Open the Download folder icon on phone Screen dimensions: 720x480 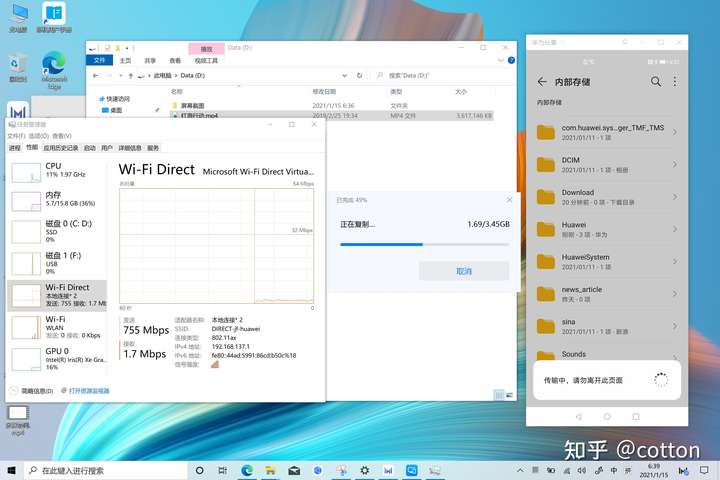546,197
